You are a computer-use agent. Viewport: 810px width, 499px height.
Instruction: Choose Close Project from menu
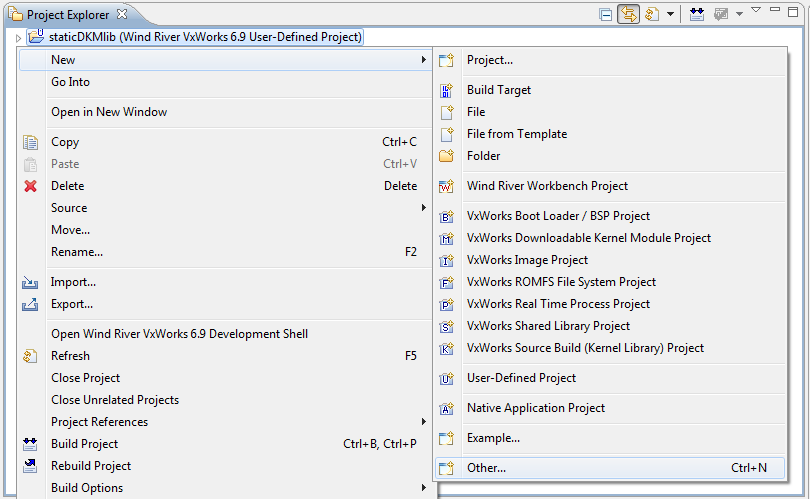click(x=85, y=378)
